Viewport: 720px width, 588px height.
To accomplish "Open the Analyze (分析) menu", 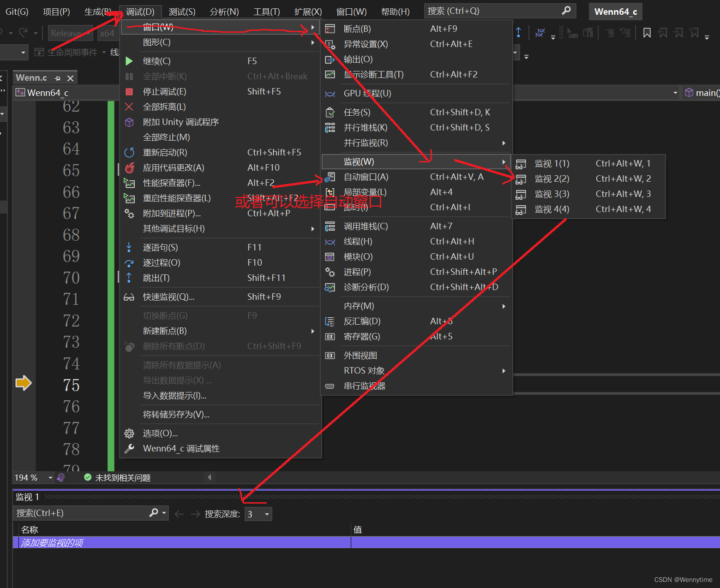I will [224, 12].
